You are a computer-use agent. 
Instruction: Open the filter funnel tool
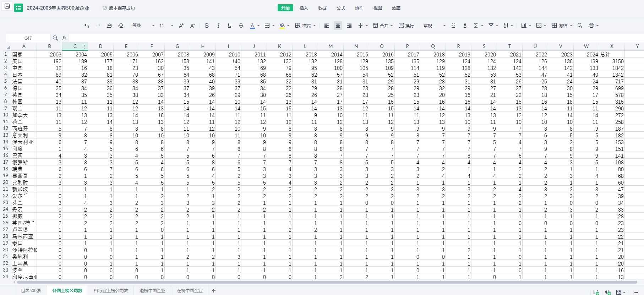tap(491, 26)
